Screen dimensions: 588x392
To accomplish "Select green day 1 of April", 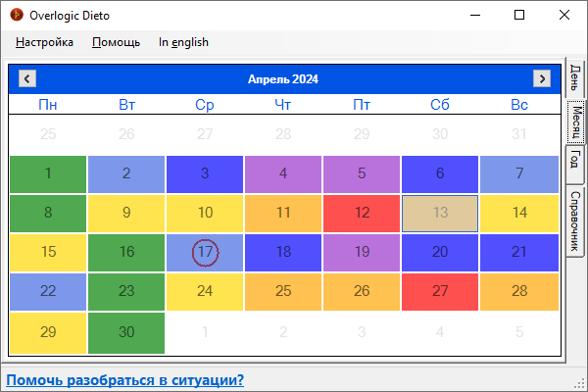I will (x=48, y=174).
